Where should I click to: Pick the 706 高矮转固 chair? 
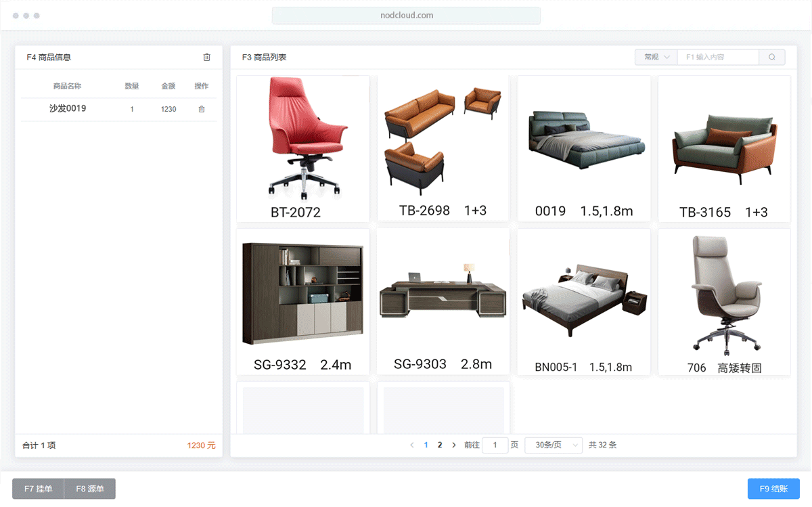coord(724,301)
